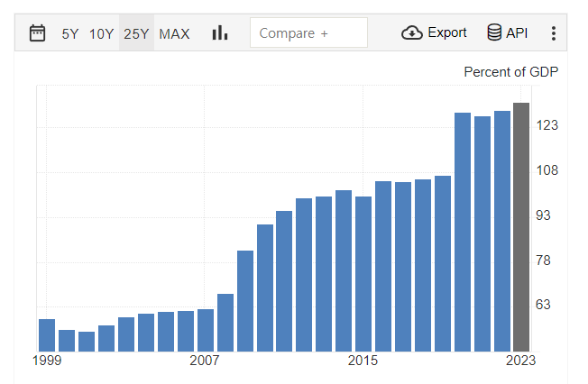Click the 63 y-axis value

click(543, 305)
